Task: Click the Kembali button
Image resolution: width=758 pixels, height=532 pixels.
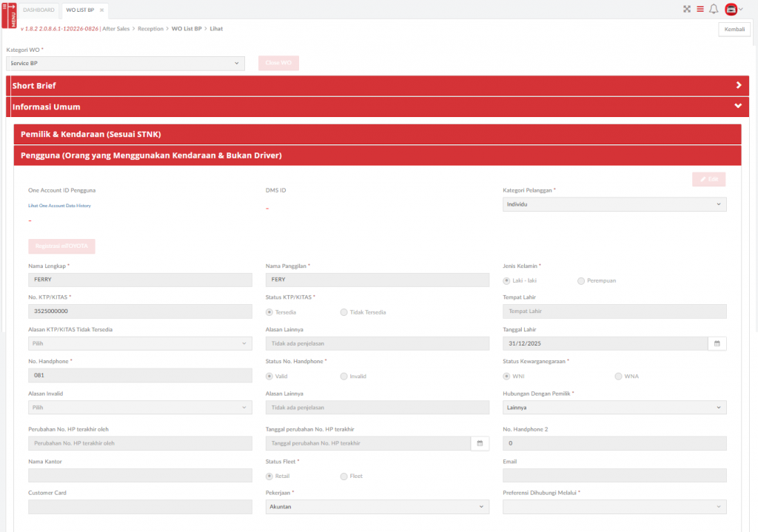Action: pos(734,30)
